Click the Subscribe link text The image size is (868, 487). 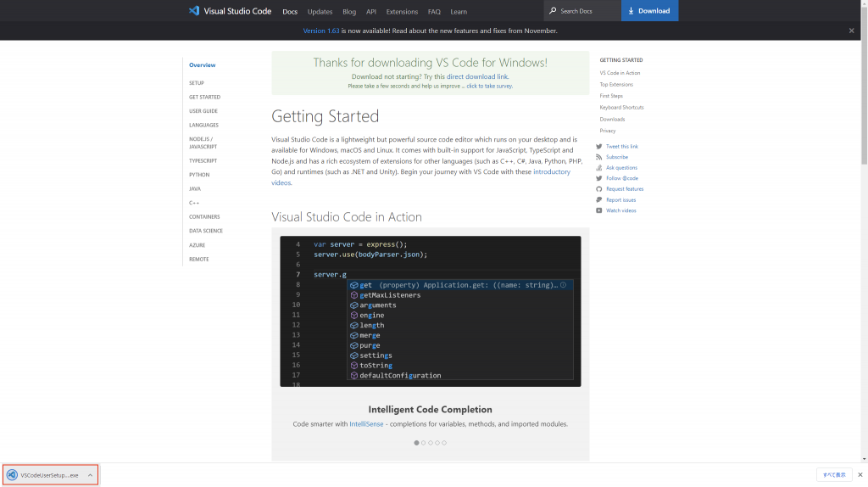tap(617, 157)
